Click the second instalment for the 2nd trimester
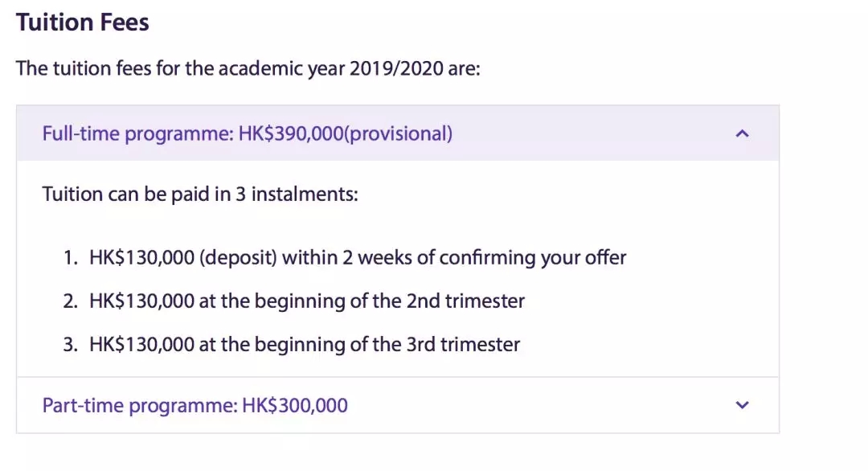Screen dimensions: 868x471 pos(293,301)
